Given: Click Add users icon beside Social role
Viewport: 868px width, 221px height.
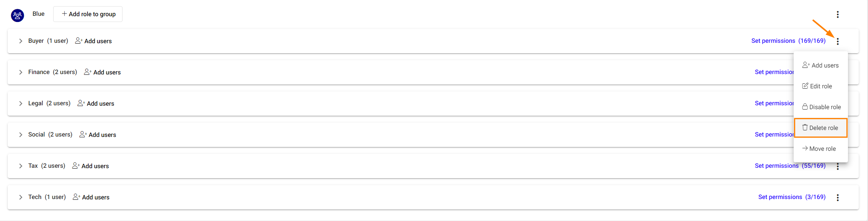Looking at the screenshot, I should point(83,135).
